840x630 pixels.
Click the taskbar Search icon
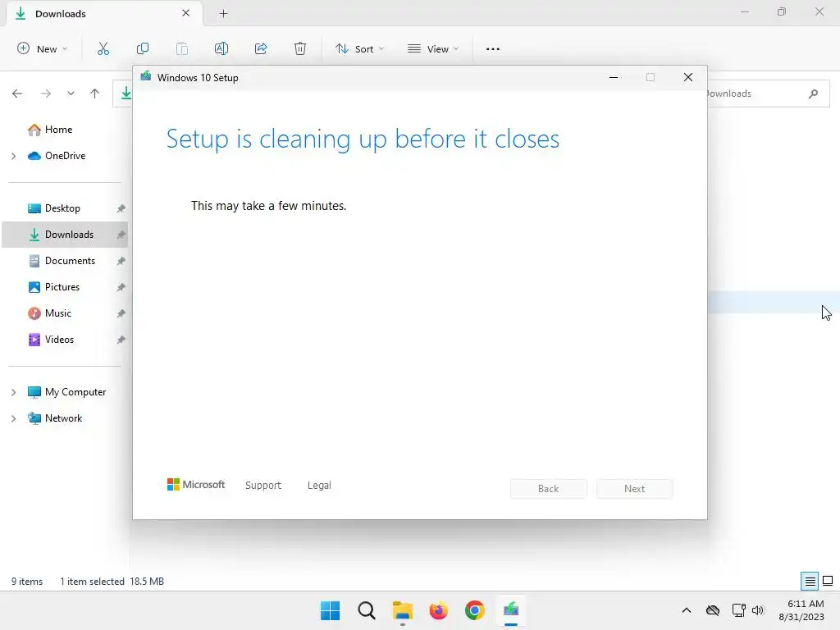(367, 610)
